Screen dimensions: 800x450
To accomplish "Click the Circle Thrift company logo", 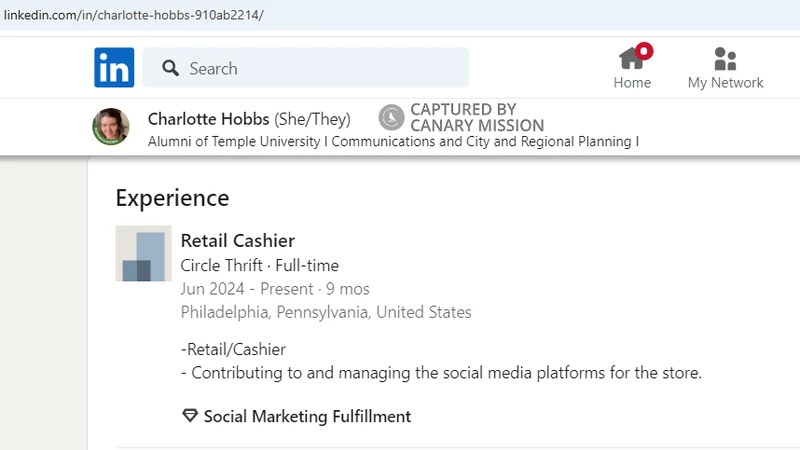I will tap(143, 253).
